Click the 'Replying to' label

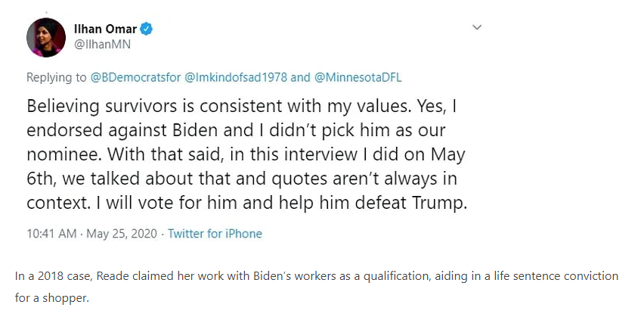pos(57,77)
